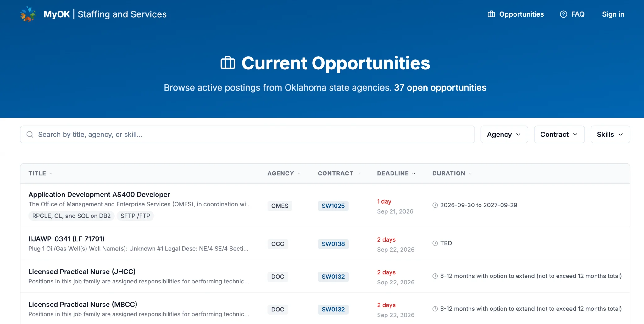Click the 2026-09-30 to 2027-09-29 duration text
Image resolution: width=644 pixels, height=324 pixels.
pyautogui.click(x=479, y=205)
